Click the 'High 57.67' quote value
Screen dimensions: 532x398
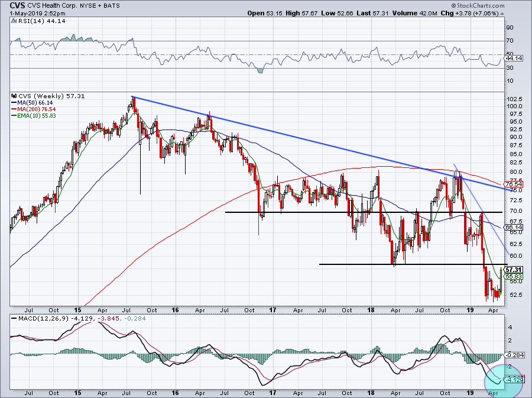tap(301, 13)
